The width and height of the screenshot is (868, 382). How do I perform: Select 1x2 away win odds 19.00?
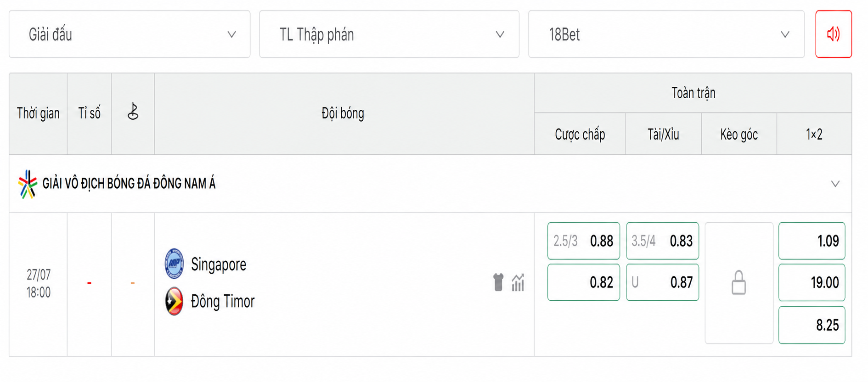[812, 282]
